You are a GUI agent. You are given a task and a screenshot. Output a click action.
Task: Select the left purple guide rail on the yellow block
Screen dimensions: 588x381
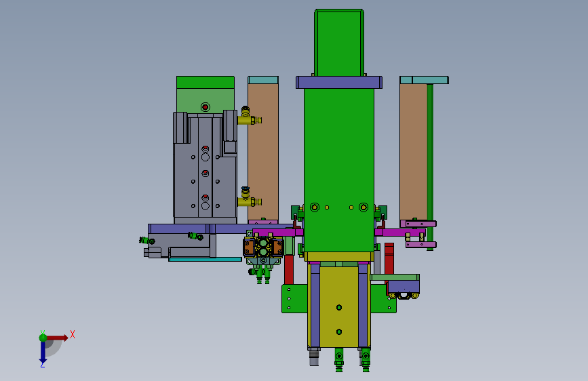pyautogui.click(x=315, y=306)
